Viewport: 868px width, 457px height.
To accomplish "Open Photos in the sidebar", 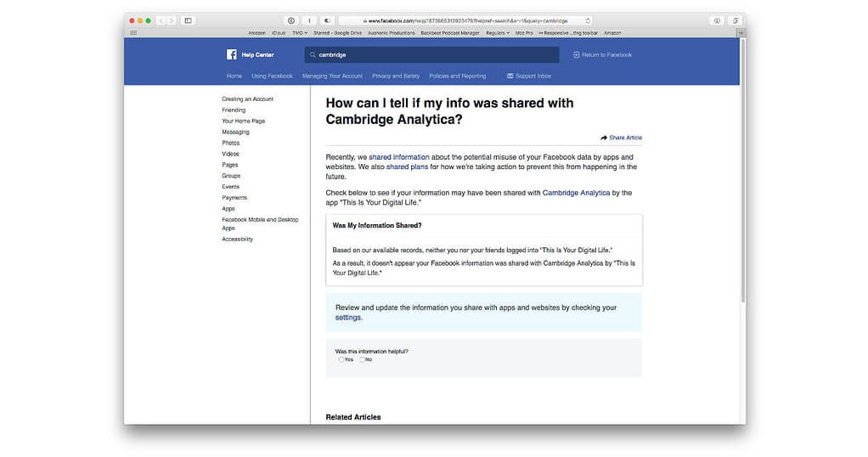I will coord(230,143).
